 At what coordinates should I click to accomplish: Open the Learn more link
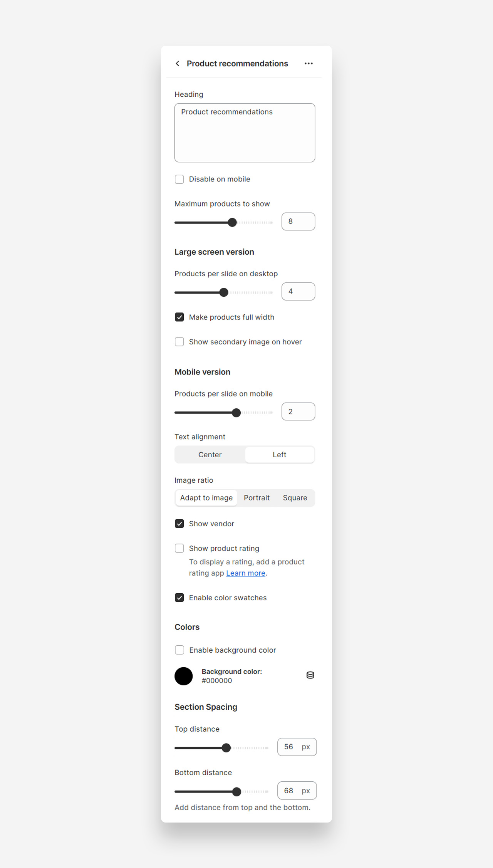click(x=246, y=573)
